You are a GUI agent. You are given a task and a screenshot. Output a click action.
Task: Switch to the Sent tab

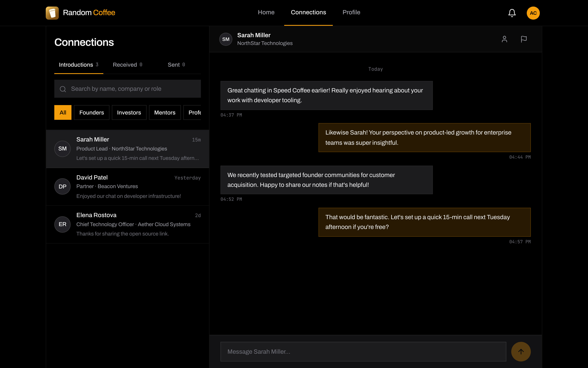click(176, 65)
